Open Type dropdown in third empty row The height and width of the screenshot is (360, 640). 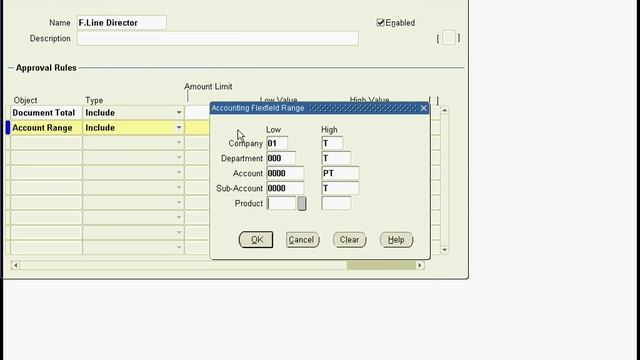point(179,173)
